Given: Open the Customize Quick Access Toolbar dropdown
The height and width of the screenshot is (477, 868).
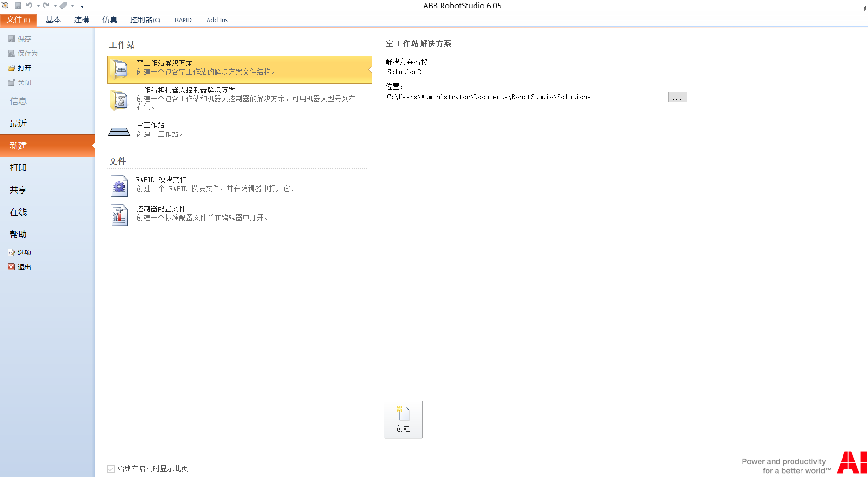Looking at the screenshot, I should point(82,6).
